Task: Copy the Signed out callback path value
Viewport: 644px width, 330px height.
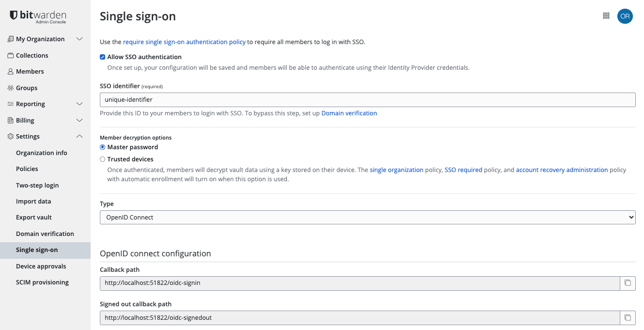Action: click(x=628, y=317)
